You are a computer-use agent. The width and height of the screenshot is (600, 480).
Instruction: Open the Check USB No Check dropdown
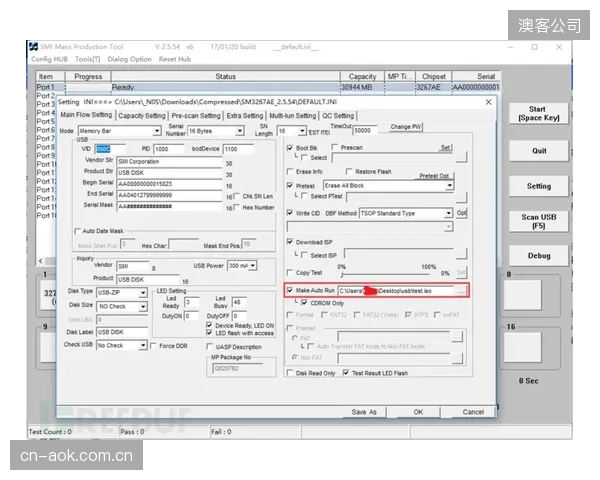(x=143, y=345)
